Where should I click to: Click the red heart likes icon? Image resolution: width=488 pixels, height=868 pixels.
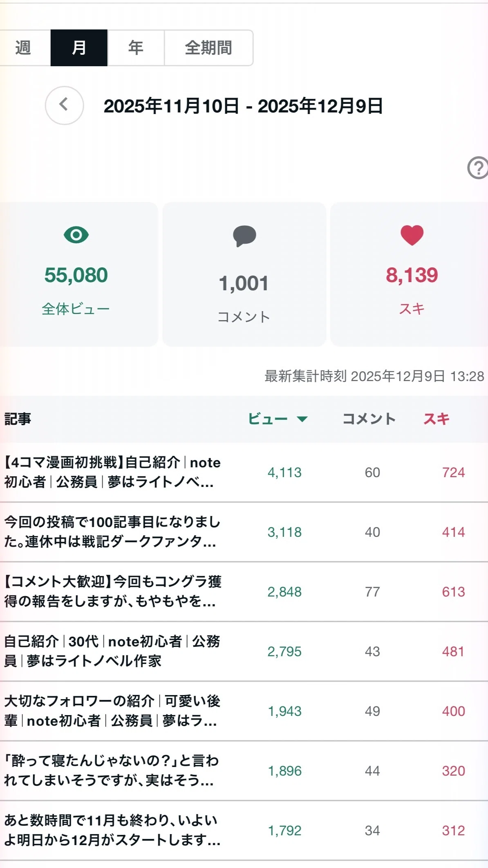tap(412, 236)
